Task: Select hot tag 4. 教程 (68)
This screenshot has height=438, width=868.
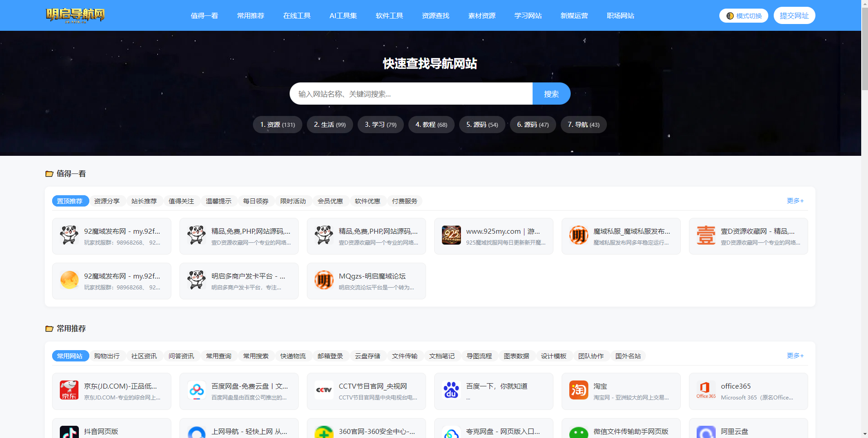Action: [432, 125]
